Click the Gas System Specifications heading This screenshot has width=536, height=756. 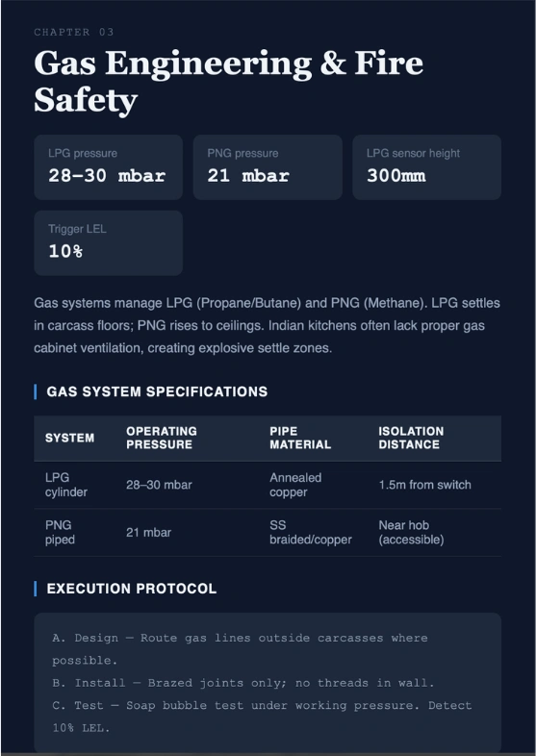[157, 391]
